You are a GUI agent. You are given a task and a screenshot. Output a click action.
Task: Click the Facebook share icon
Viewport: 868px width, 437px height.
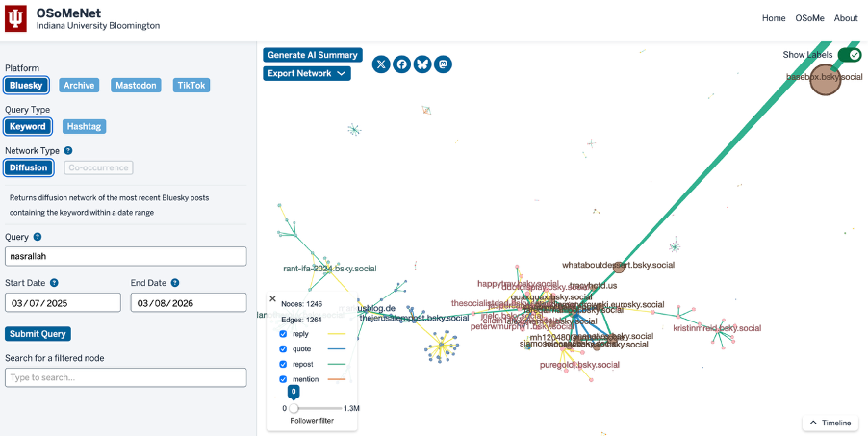click(402, 64)
